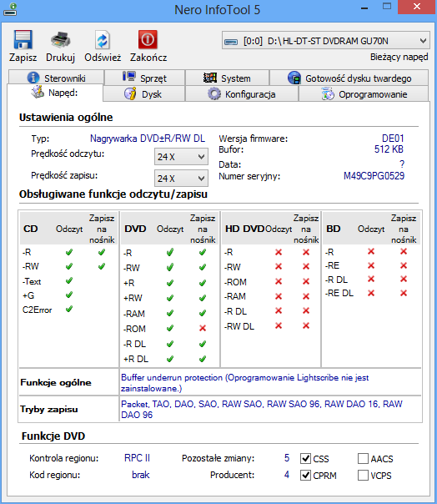437x504 pixels.
Task: Click the Drukuj button label
Action: pyautogui.click(x=60, y=58)
